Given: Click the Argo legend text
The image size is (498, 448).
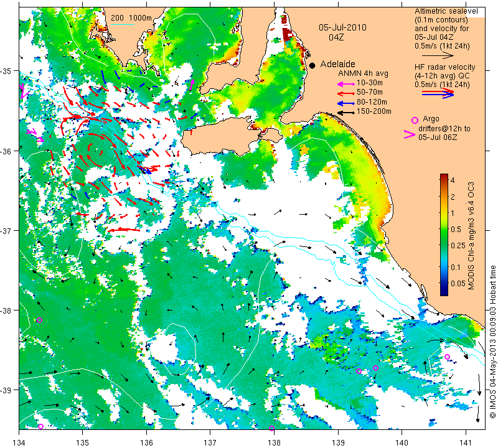Looking at the screenshot, I should coord(431,119).
